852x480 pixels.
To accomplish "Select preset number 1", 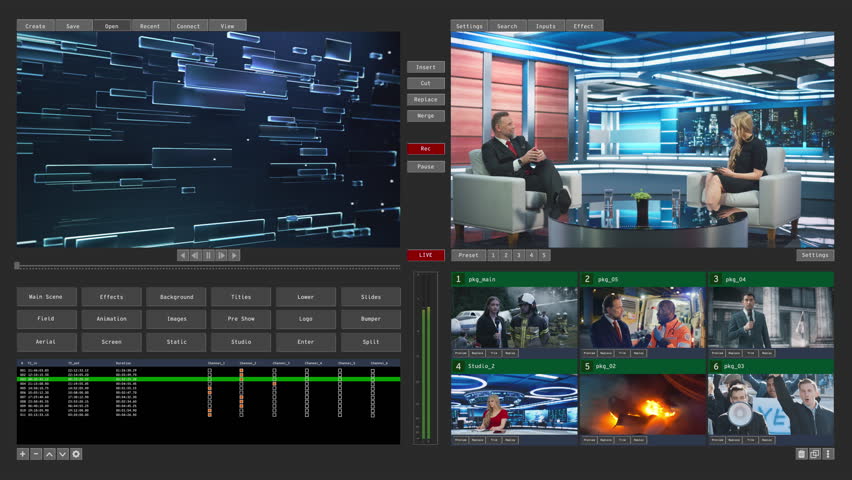I will 493,255.
